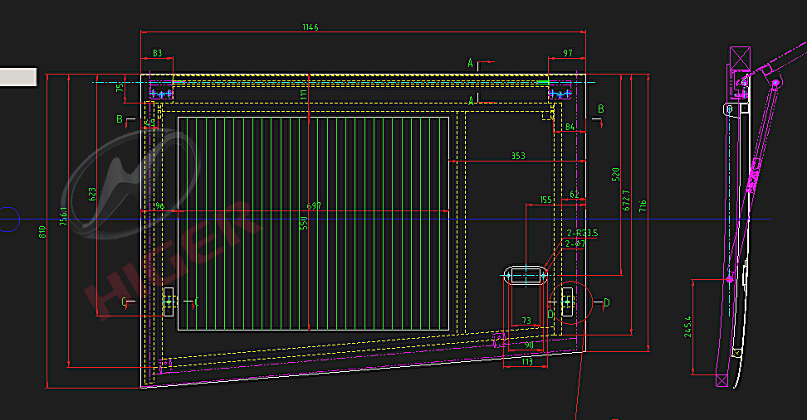
Task: Select the blue circle at left edge
Action: 8,218
